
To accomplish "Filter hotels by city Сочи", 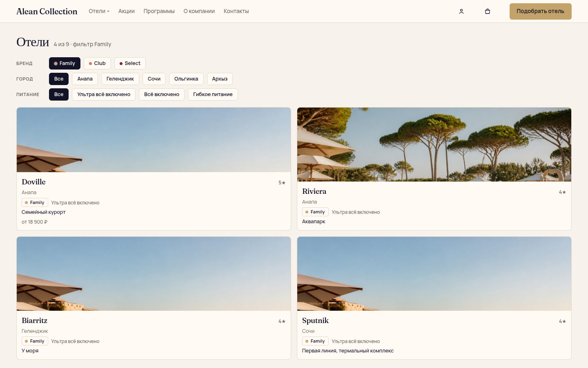I will 154,79.
